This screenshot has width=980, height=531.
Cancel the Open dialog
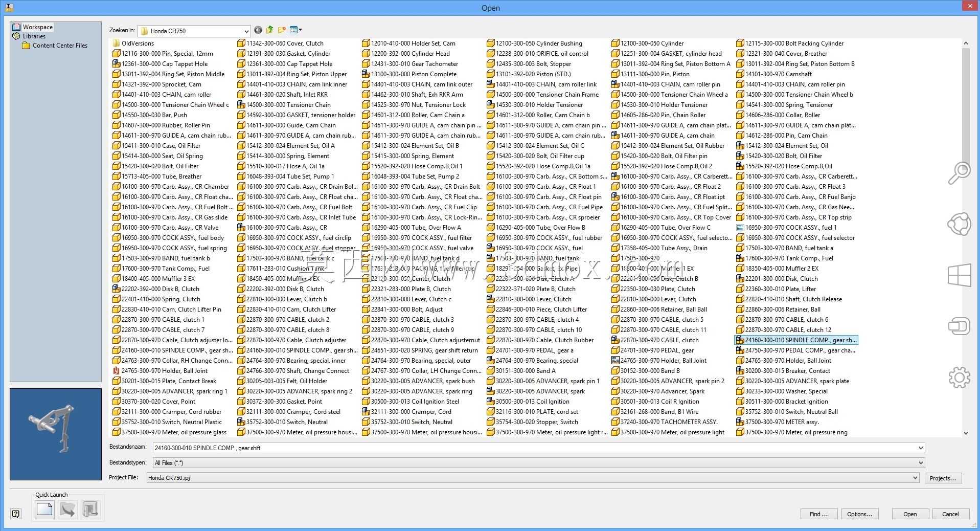click(x=950, y=514)
